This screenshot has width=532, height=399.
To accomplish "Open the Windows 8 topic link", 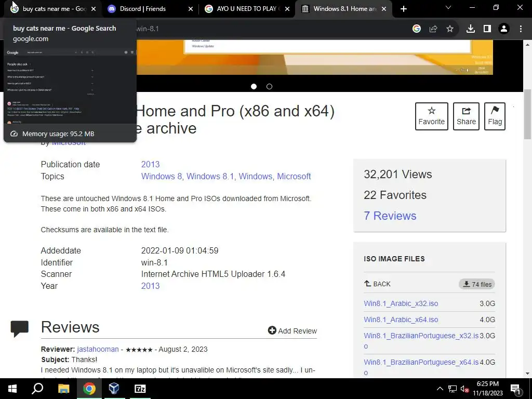I will point(162,177).
